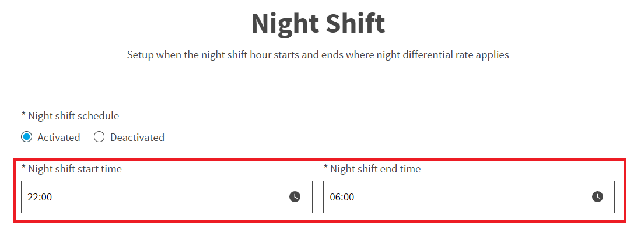
Task: Choose the Deactivated option label
Action: click(x=137, y=137)
